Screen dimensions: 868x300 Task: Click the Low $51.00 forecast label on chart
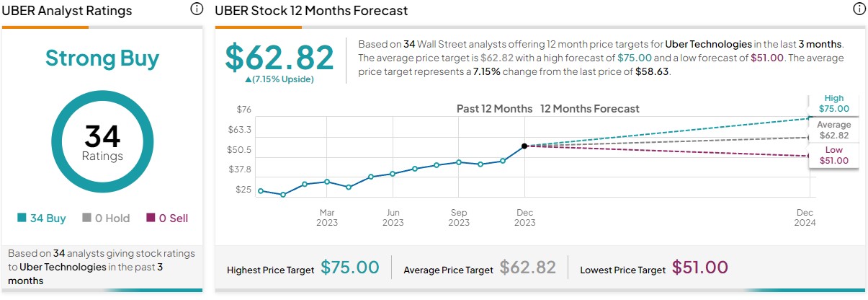(x=834, y=156)
